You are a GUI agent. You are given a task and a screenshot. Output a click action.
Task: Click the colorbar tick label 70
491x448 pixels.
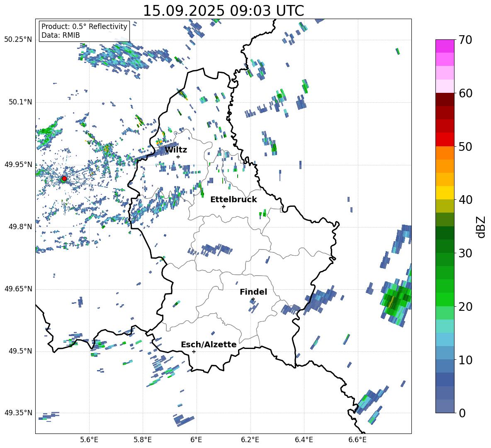pos(465,40)
